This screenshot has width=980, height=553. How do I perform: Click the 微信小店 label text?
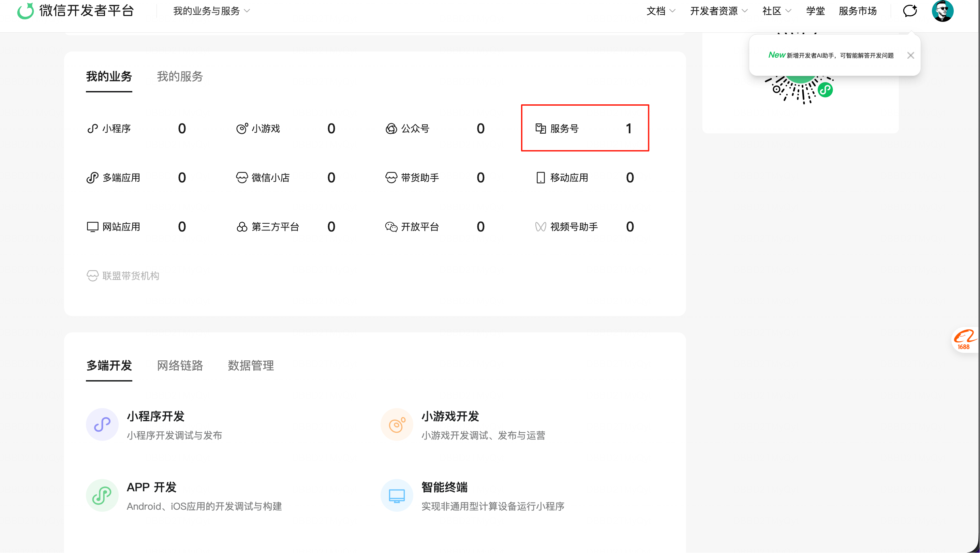[270, 178]
